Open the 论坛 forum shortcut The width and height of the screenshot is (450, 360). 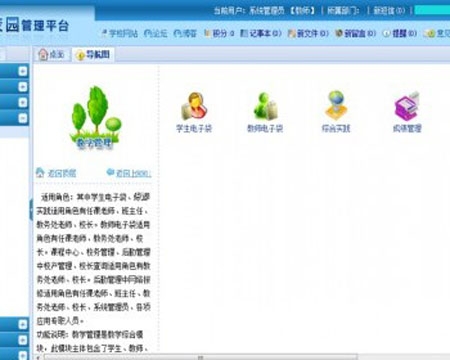pos(156,33)
